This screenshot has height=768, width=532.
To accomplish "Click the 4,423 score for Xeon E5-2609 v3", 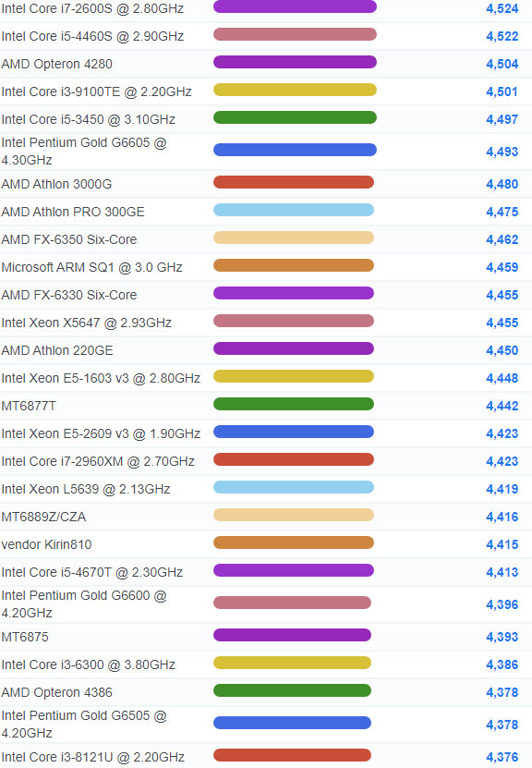I will point(502,433).
